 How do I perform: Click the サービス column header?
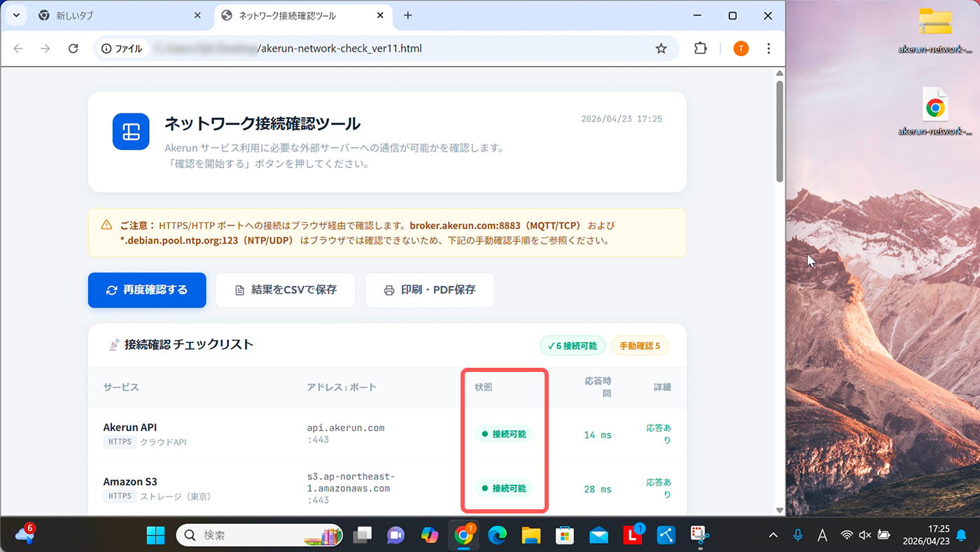tap(121, 387)
